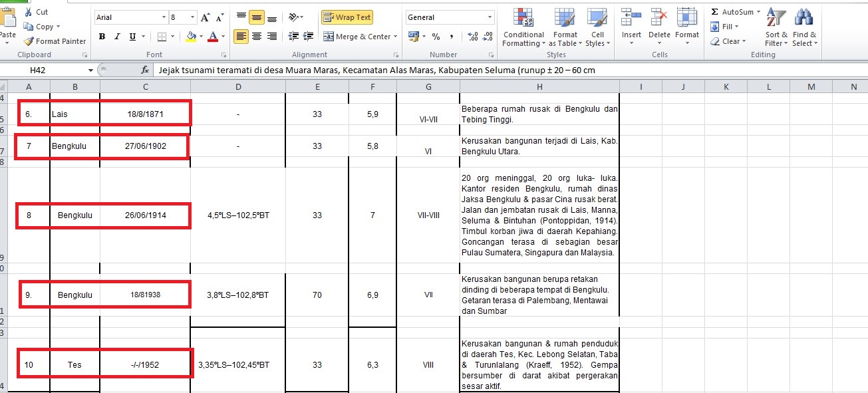The image size is (868, 393).
Task: Select the cell containing Bengkulu date 26/06/1914
Action: coord(145,215)
